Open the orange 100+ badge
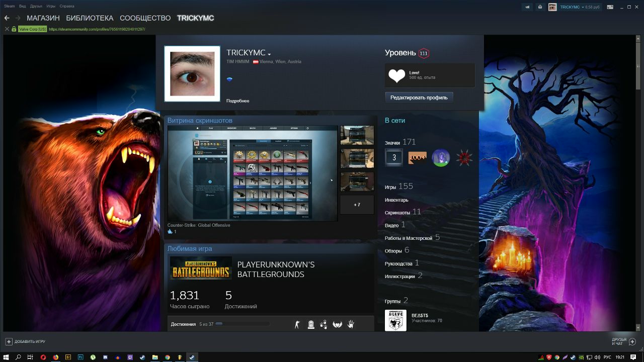Viewport: 644px width, 362px height. click(418, 157)
